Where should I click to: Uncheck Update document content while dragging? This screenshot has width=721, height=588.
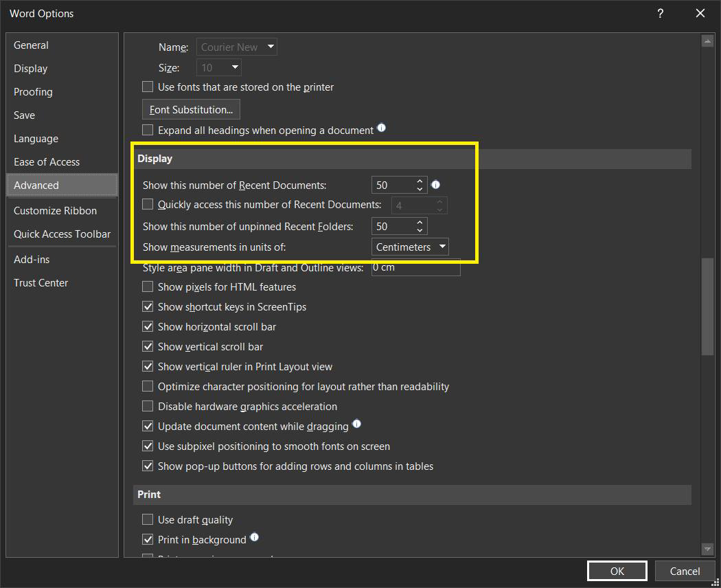[x=148, y=427]
